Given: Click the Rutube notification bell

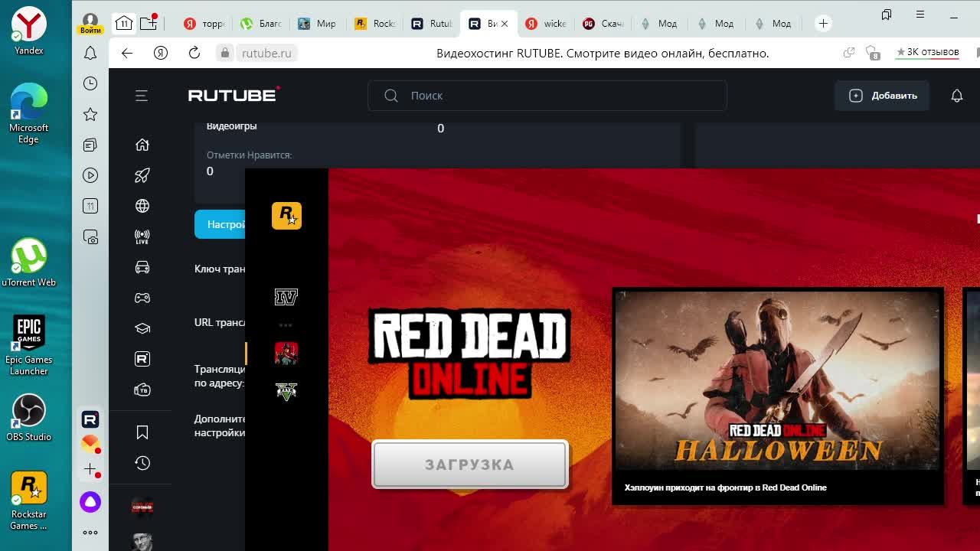Looking at the screenshot, I should [x=957, y=96].
